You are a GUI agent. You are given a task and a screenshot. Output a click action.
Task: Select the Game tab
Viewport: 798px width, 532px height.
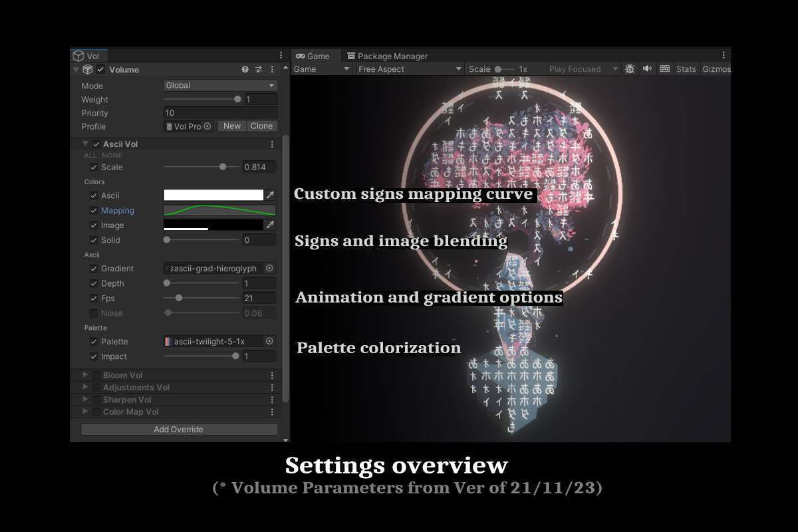click(x=313, y=56)
